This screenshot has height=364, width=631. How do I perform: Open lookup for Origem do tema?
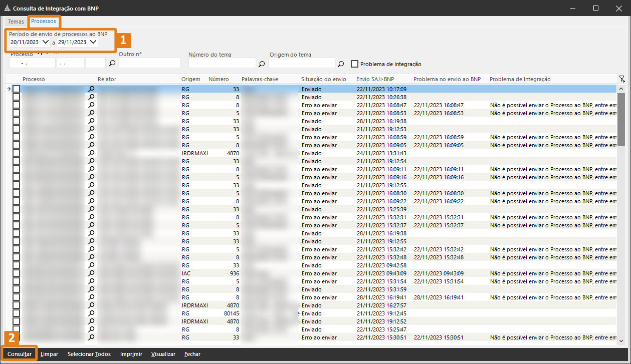341,64
